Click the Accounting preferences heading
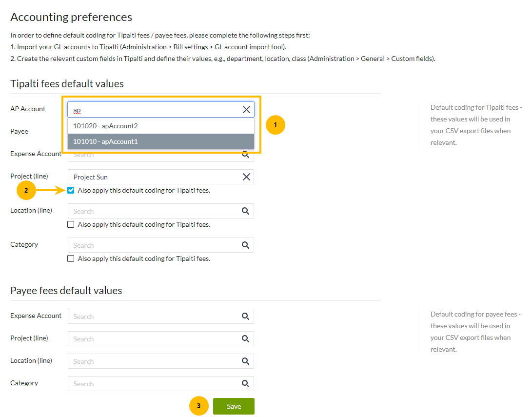 (71, 17)
